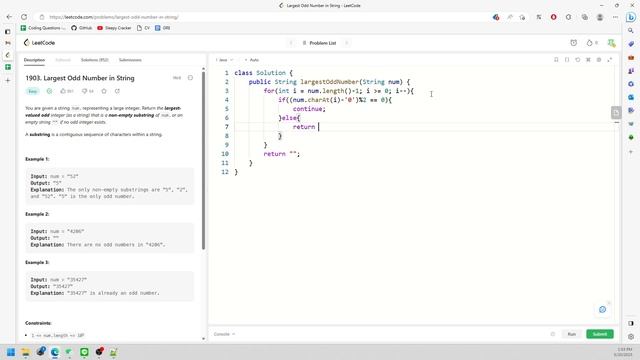The image size is (640, 360).
Task: Click the Microsoft Edge taskbar icon
Action: tap(55, 352)
